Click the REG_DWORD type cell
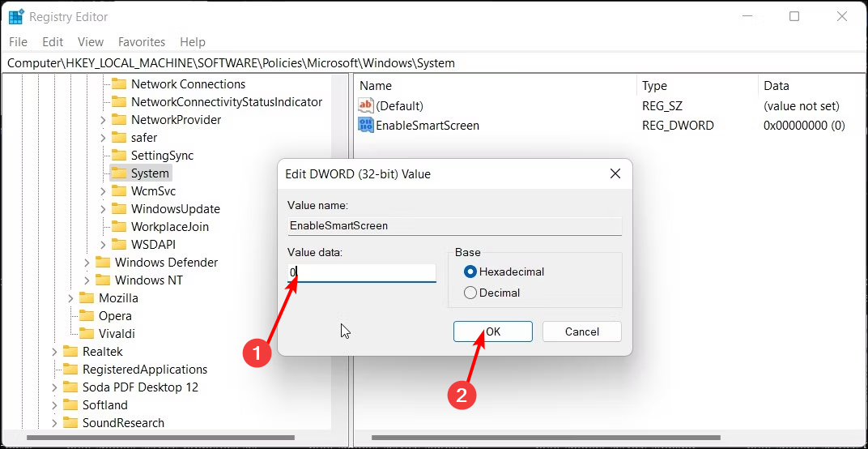868x449 pixels. pos(679,126)
